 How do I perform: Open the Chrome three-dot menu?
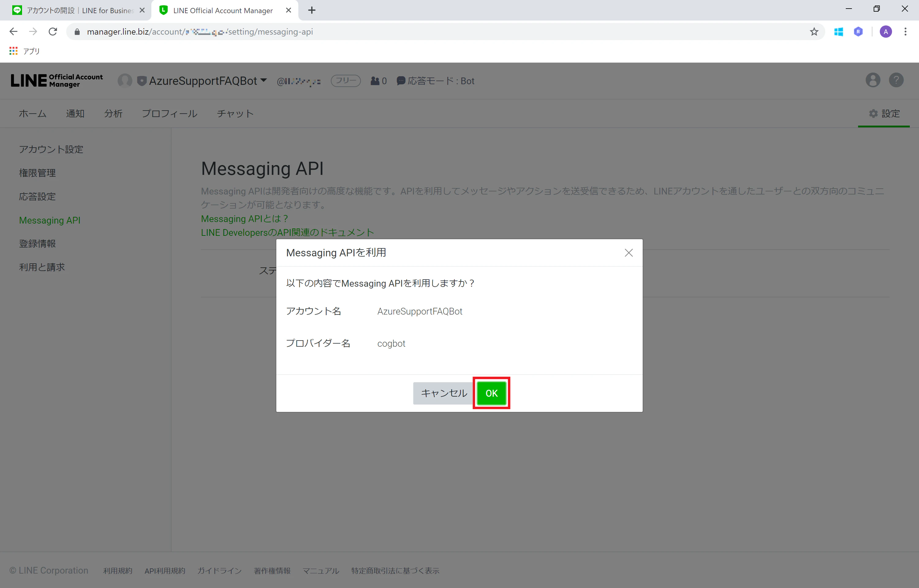tap(905, 32)
